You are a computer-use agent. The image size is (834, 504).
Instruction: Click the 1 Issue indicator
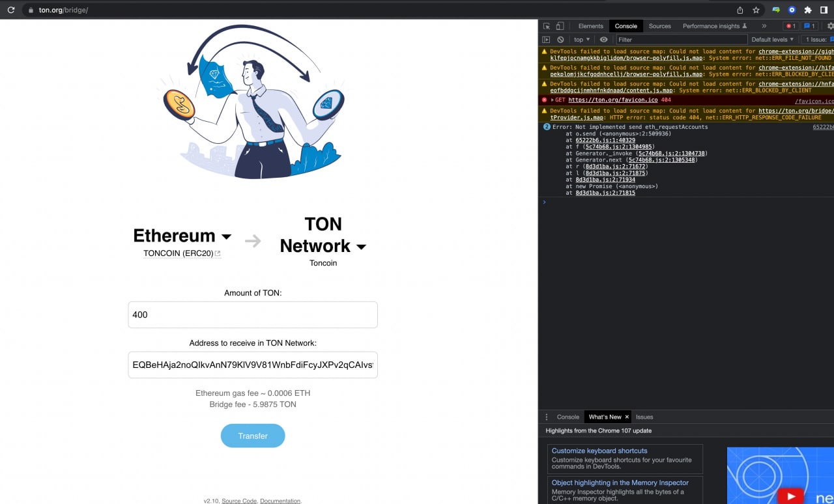coord(820,40)
